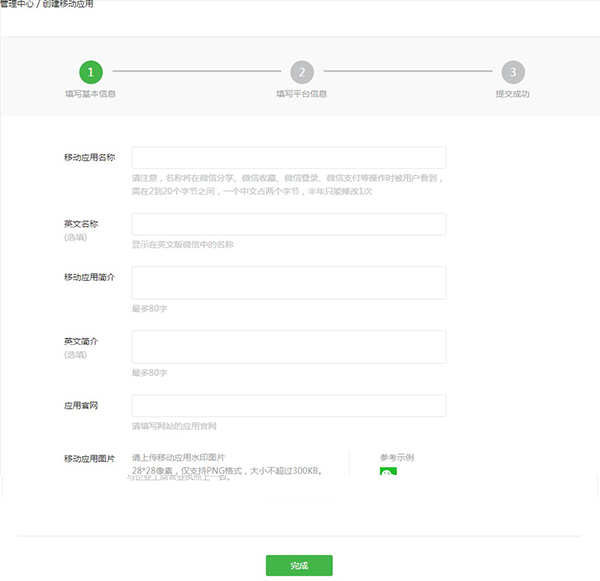Click the green WeChat reference example icon
Screen dimensions: 600x581
(x=388, y=472)
